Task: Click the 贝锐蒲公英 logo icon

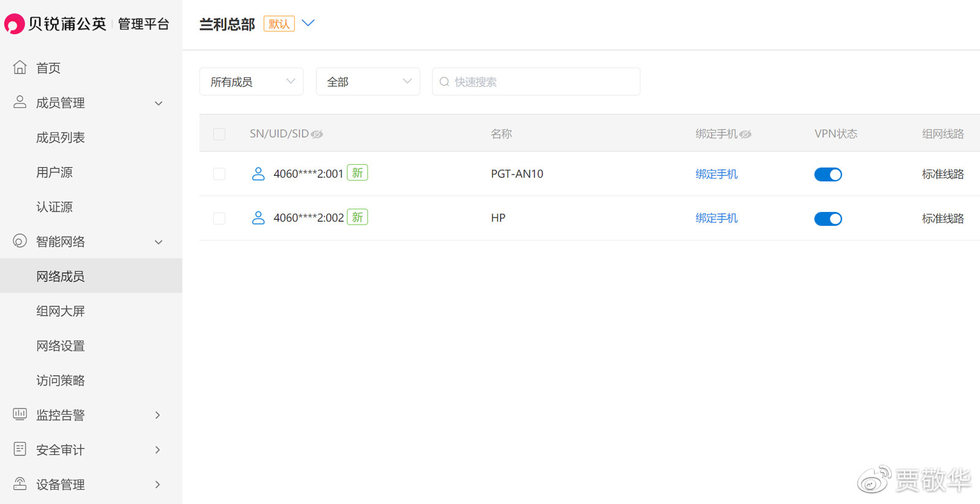Action: click(14, 24)
